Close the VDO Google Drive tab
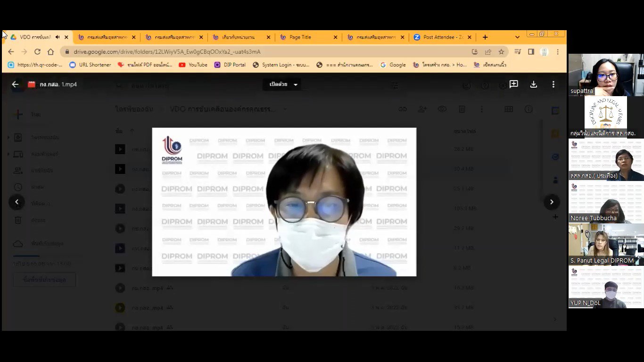The image size is (644, 362). point(66,37)
